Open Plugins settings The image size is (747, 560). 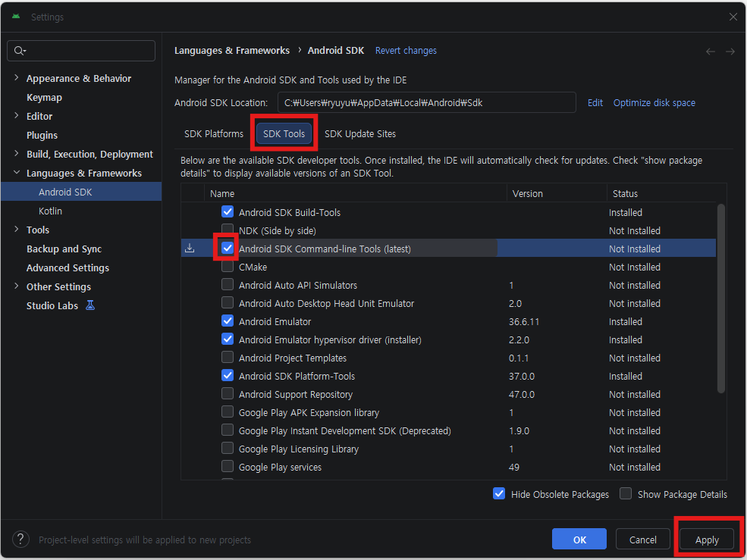coord(42,135)
